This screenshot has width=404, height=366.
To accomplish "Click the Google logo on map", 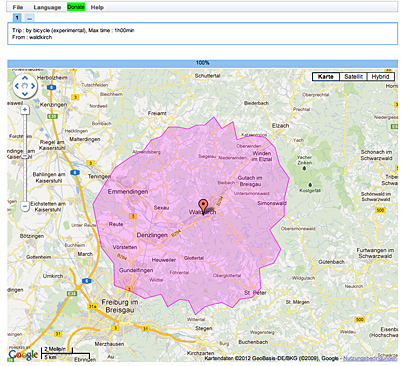I will (x=23, y=354).
